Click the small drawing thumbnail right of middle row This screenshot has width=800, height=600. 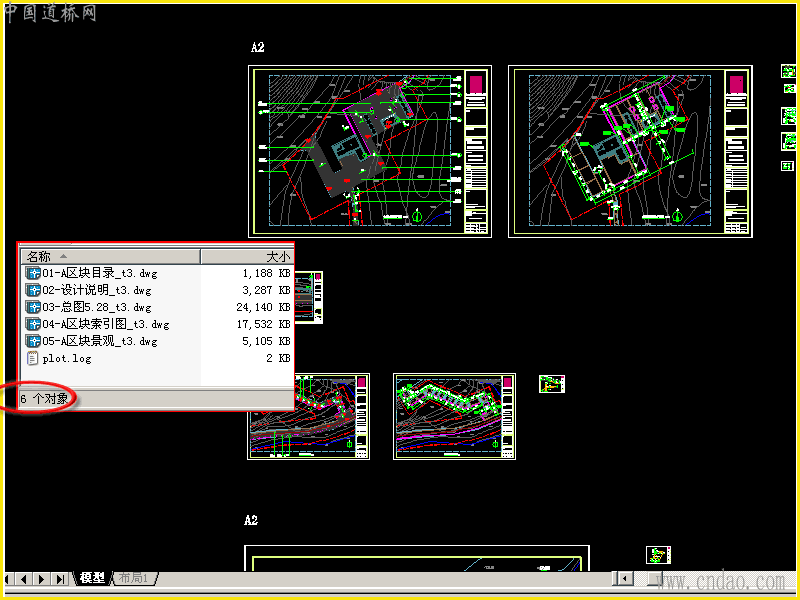click(x=552, y=384)
